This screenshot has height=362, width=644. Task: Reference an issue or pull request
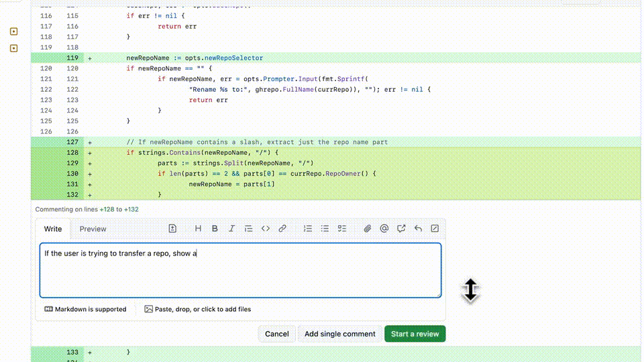pos(401,229)
